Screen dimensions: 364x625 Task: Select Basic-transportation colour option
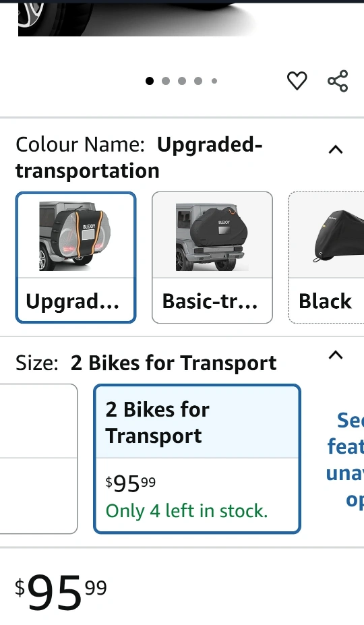(212, 258)
